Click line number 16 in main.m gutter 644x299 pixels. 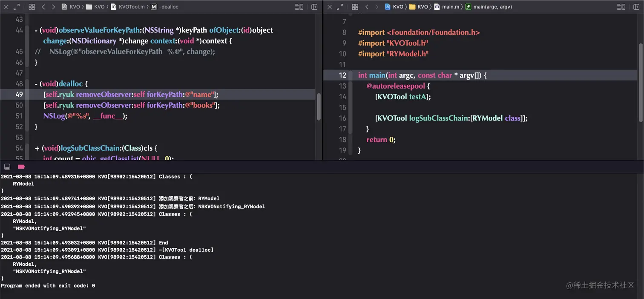[342, 118]
